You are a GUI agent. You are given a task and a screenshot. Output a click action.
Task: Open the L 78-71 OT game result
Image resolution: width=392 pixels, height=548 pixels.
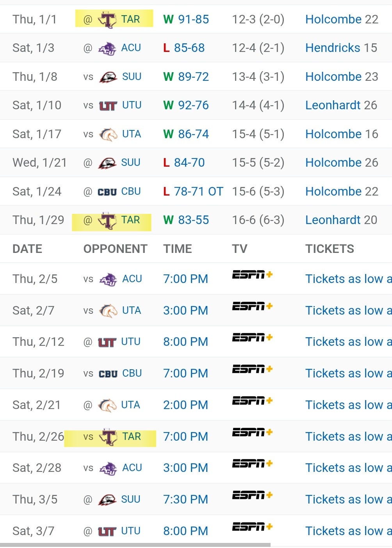(193, 192)
